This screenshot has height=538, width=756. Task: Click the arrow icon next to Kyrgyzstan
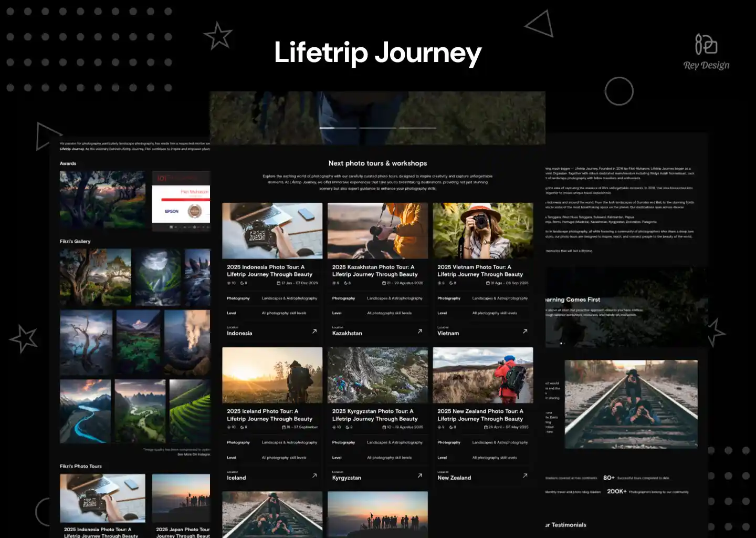(419, 476)
